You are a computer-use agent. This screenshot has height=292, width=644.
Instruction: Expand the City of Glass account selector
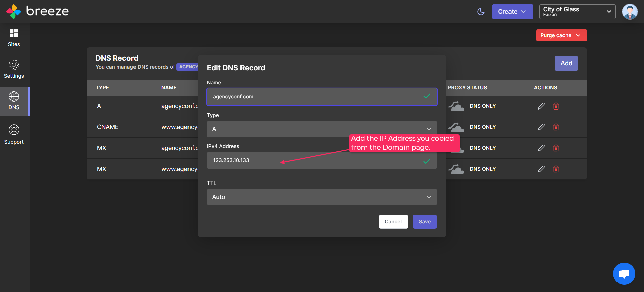coord(577,12)
